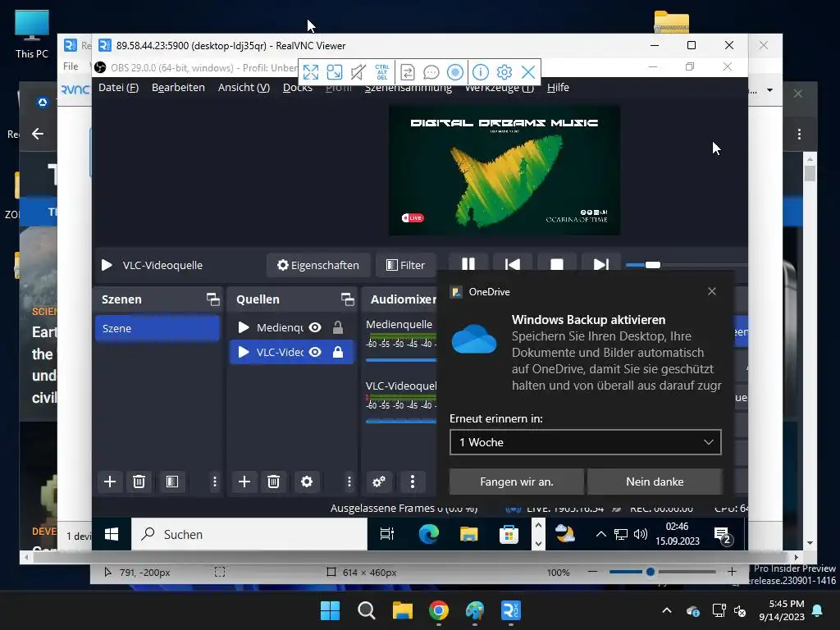Click the Fangen wir an. button
Viewport: 840px width, 630px height.
(x=517, y=482)
